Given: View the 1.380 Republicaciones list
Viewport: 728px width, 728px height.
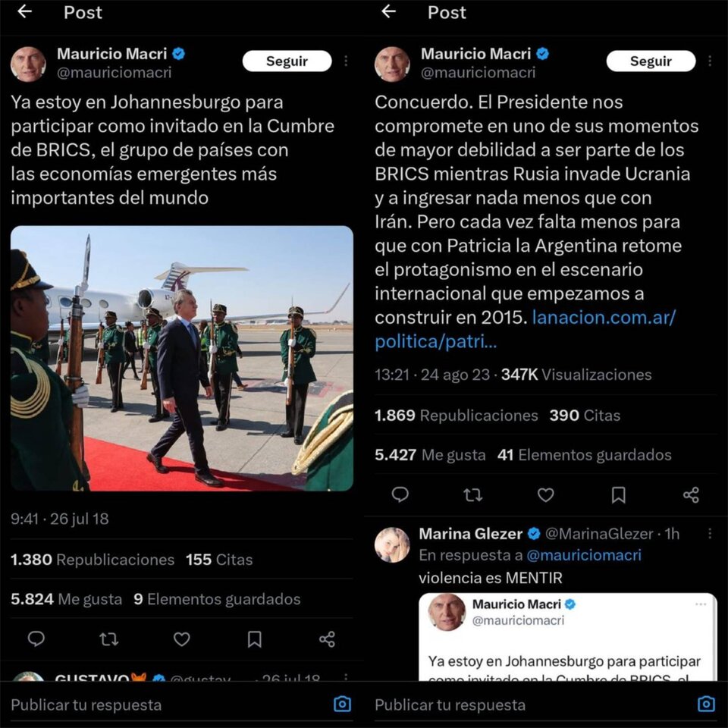Looking at the screenshot, I should tap(93, 560).
